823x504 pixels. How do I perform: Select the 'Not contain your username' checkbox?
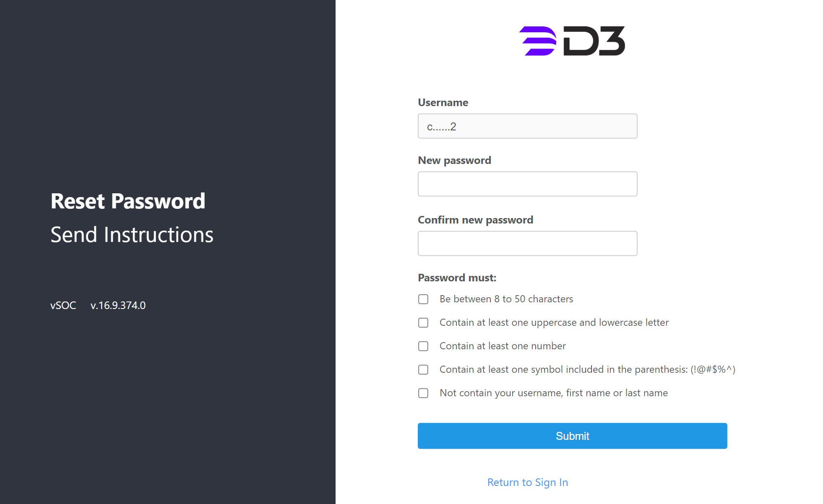[423, 393]
